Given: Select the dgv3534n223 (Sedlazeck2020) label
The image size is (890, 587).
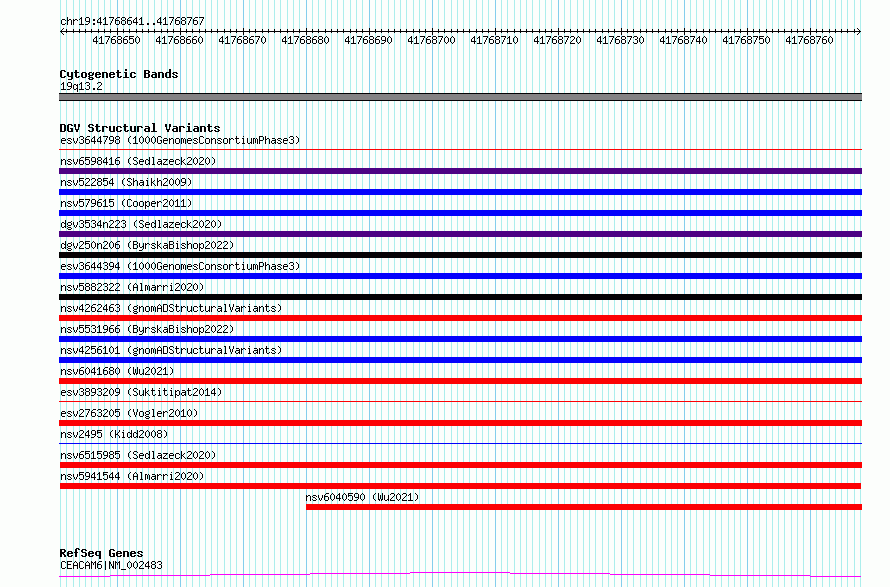Looking at the screenshot, I should click(141, 224).
